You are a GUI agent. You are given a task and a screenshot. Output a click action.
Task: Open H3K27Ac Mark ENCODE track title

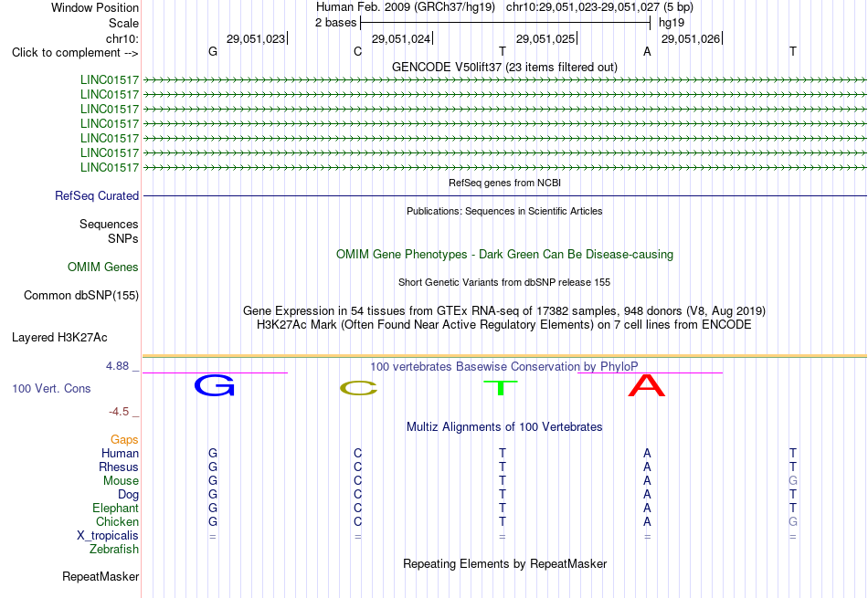click(x=504, y=325)
